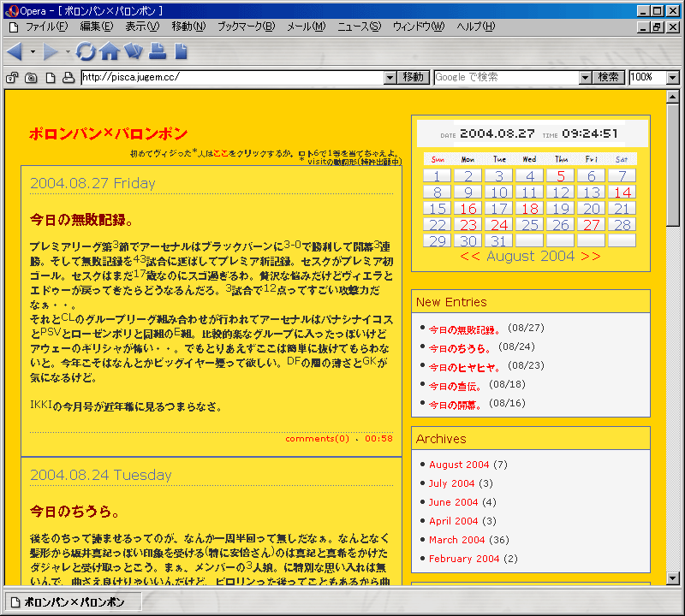The image size is (685, 616).
Task: Open the June 2004 archive
Action: point(453,502)
